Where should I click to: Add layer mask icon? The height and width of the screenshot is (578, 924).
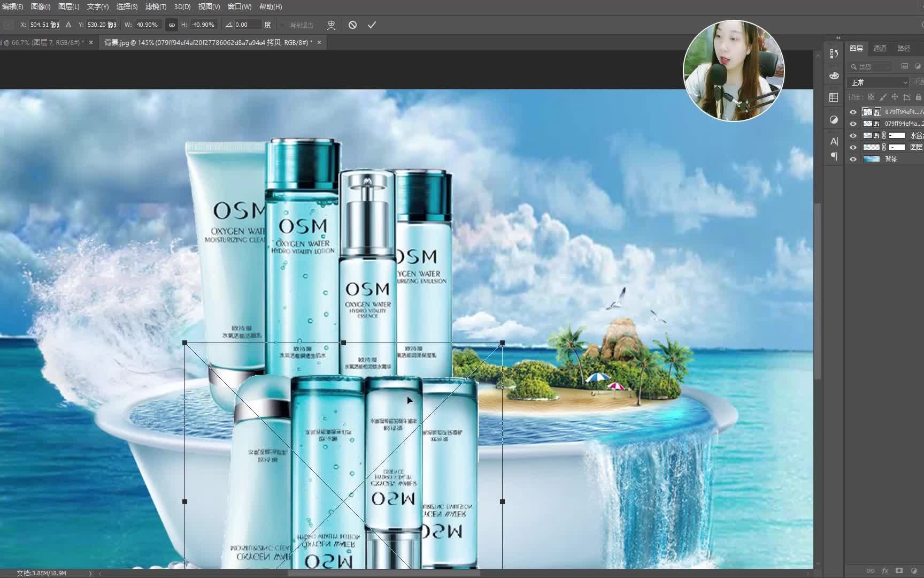(899, 571)
